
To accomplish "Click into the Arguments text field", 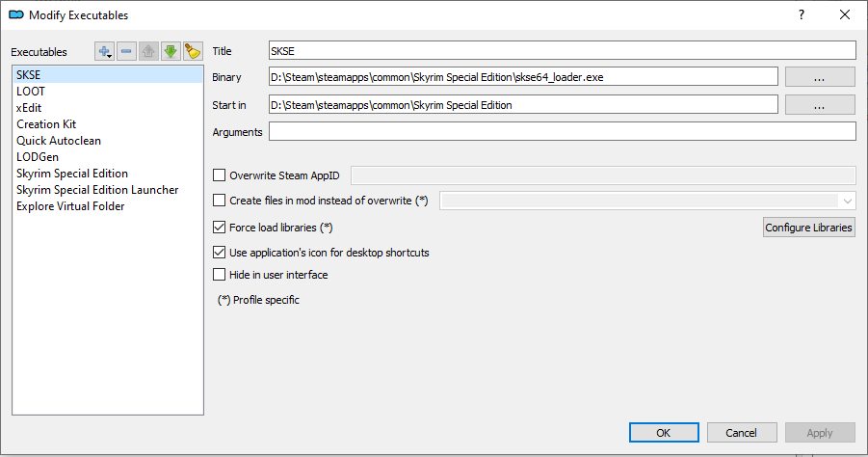I will click(562, 132).
